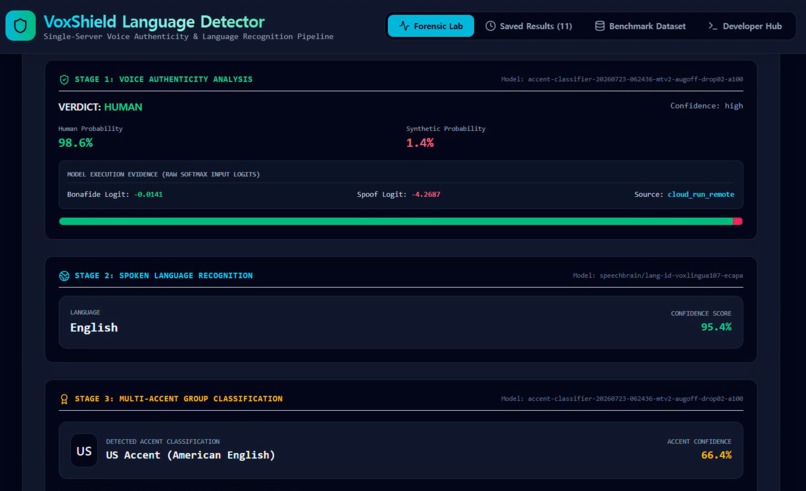Click the Stage 3 accent-classifier model name

635,398
